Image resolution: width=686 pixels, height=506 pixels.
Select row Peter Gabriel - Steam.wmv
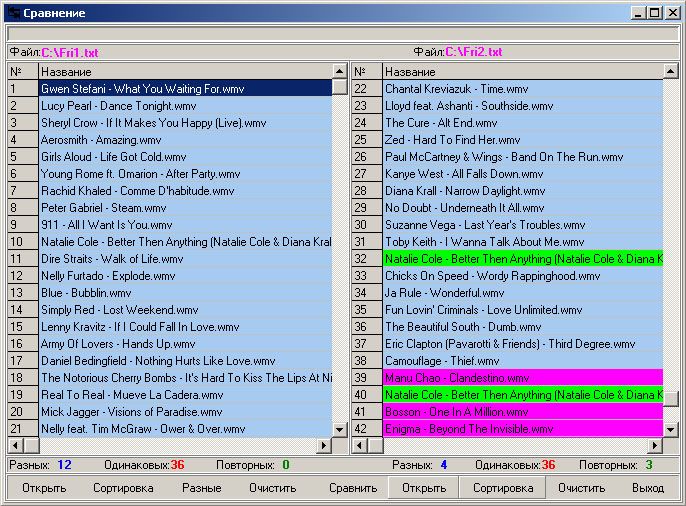[186, 208]
